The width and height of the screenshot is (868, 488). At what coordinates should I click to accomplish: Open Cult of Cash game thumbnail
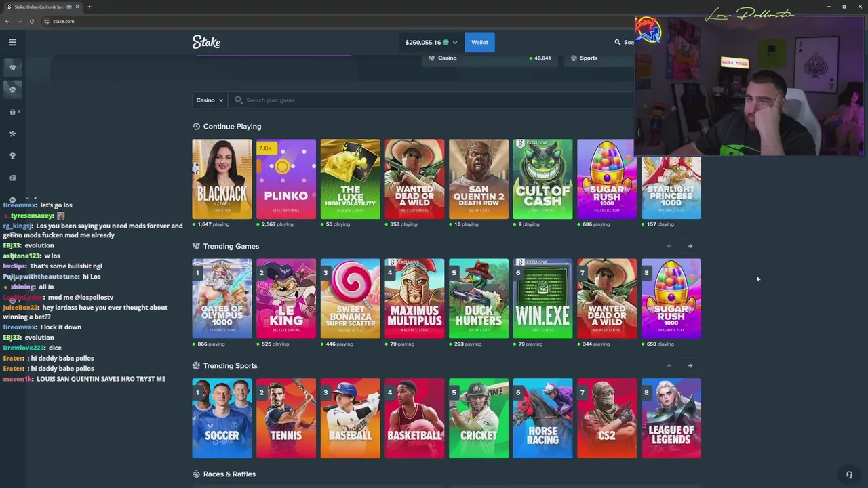tap(542, 179)
